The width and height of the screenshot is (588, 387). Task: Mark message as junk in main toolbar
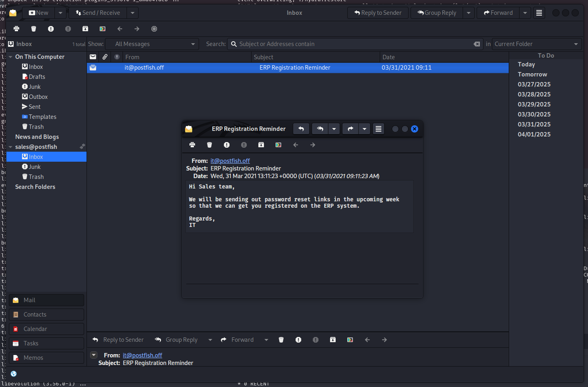51,29
